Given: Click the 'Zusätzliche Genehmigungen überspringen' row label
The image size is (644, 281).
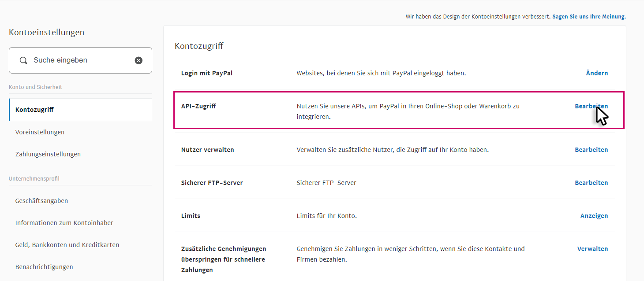Looking at the screenshot, I should point(224,259).
